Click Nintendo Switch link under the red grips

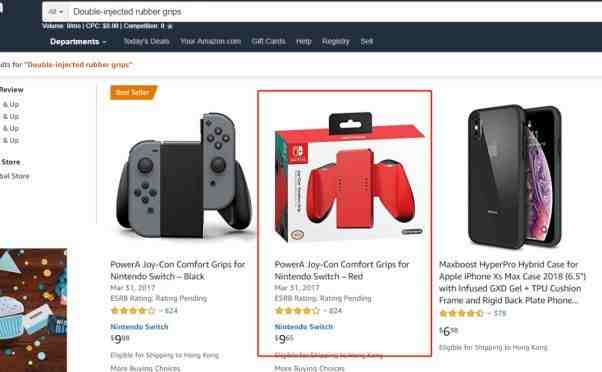pyautogui.click(x=304, y=327)
